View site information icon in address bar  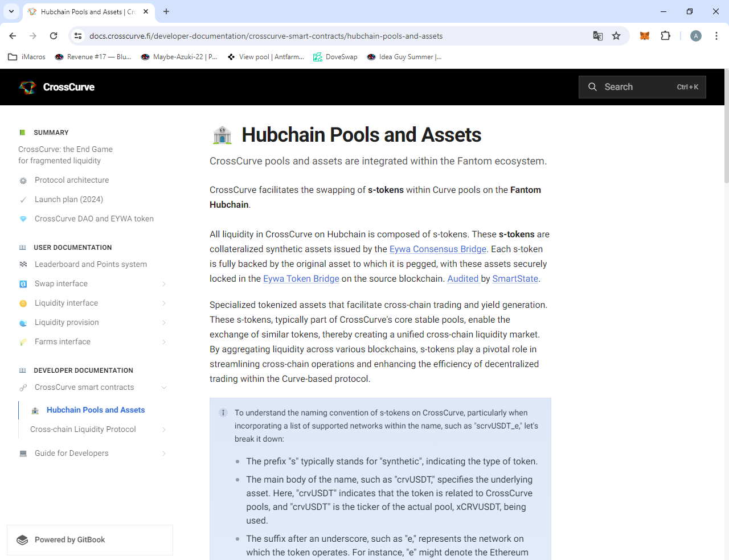pos(78,36)
